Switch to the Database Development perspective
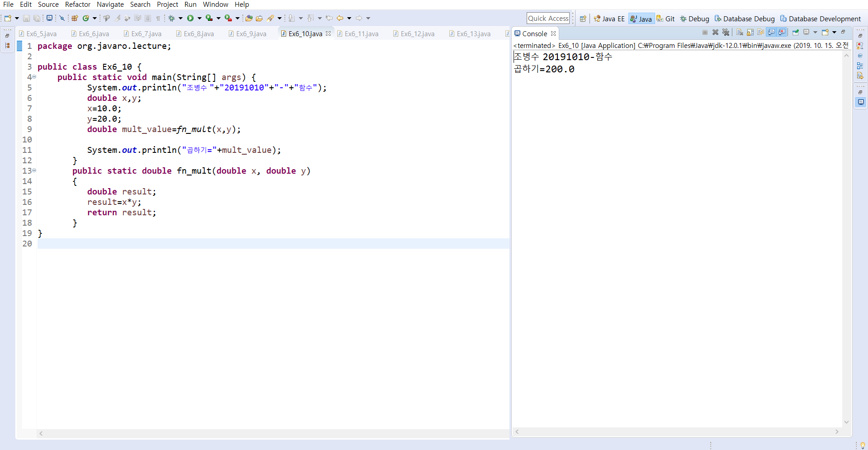This screenshot has height=450, width=868. point(821,19)
